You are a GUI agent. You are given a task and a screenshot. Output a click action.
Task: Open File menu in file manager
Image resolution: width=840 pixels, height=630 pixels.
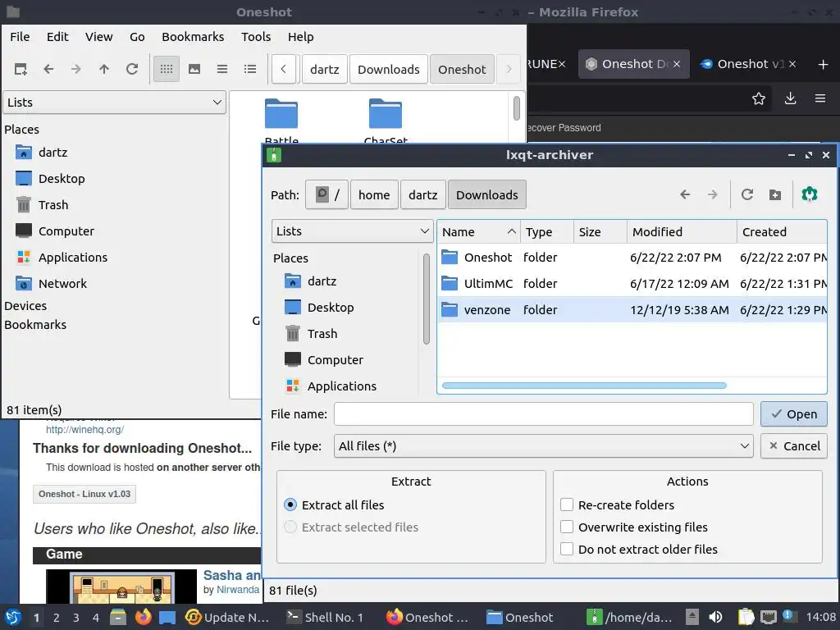tap(20, 36)
